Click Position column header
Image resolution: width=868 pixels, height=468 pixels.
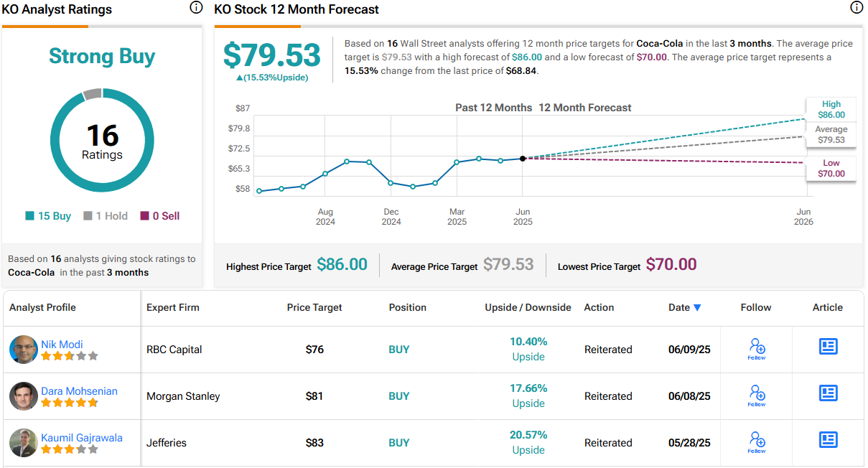(408, 307)
